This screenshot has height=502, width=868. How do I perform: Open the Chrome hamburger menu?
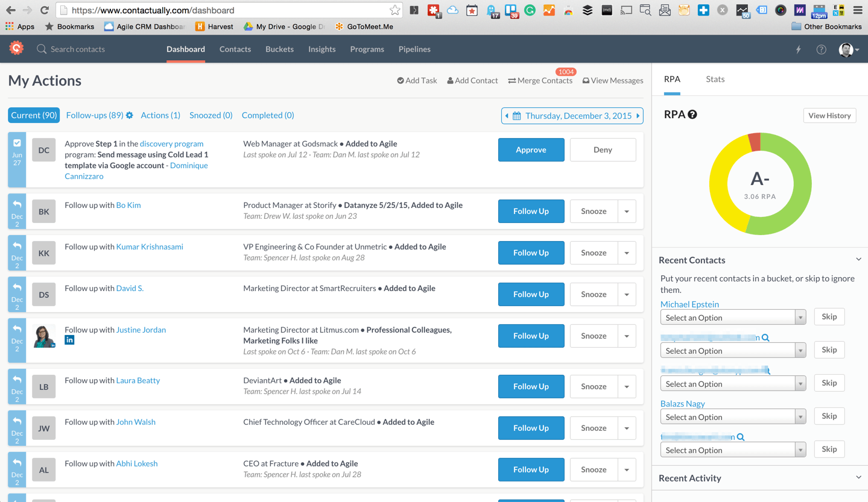point(857,10)
